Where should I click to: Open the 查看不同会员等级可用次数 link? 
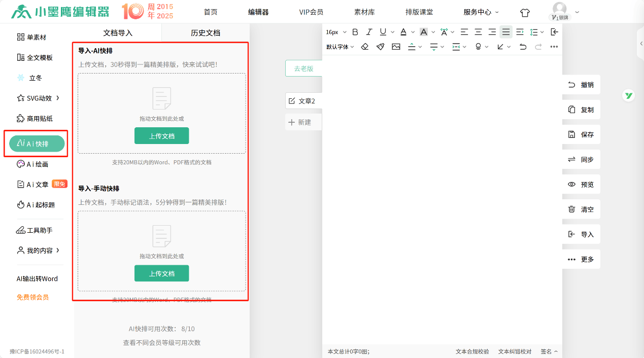(x=161, y=343)
